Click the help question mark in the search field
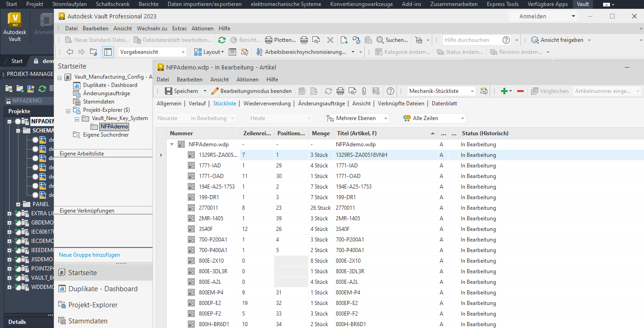The height and width of the screenshot is (328, 644). click(506, 40)
